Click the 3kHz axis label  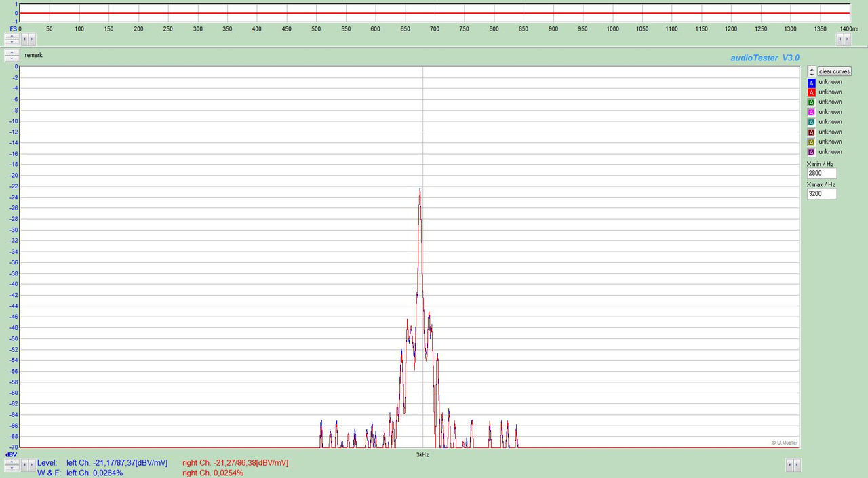pyautogui.click(x=422, y=454)
